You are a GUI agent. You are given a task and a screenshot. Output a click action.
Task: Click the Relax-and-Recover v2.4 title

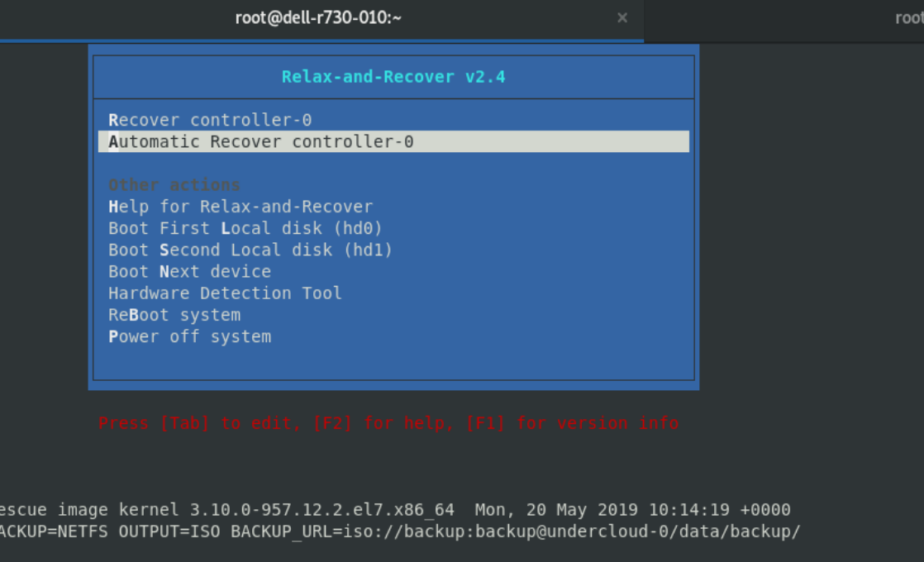[x=393, y=77]
